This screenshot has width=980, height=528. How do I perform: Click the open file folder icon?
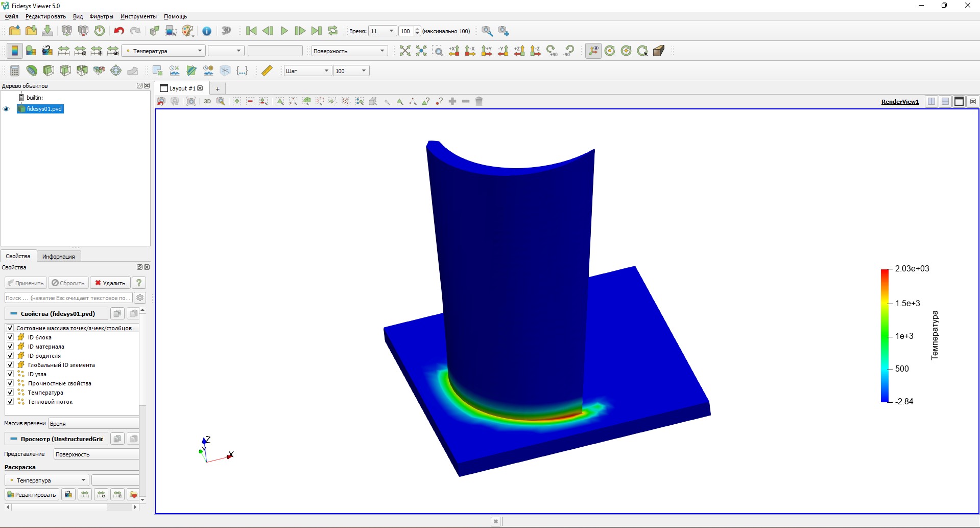(15, 31)
